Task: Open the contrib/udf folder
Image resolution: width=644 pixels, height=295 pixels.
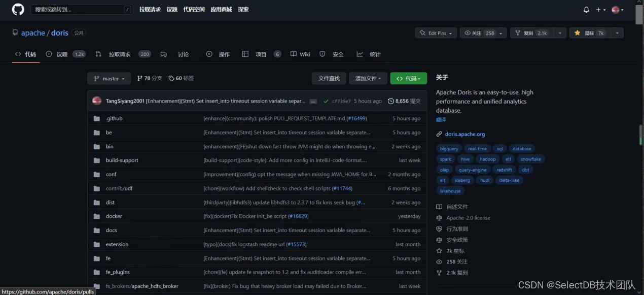Action: [x=119, y=188]
